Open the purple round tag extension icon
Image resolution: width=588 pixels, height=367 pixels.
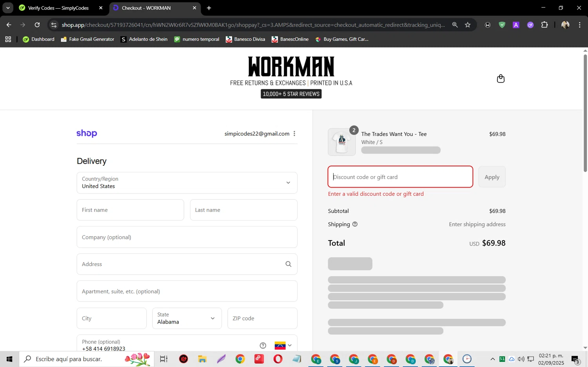530,25
